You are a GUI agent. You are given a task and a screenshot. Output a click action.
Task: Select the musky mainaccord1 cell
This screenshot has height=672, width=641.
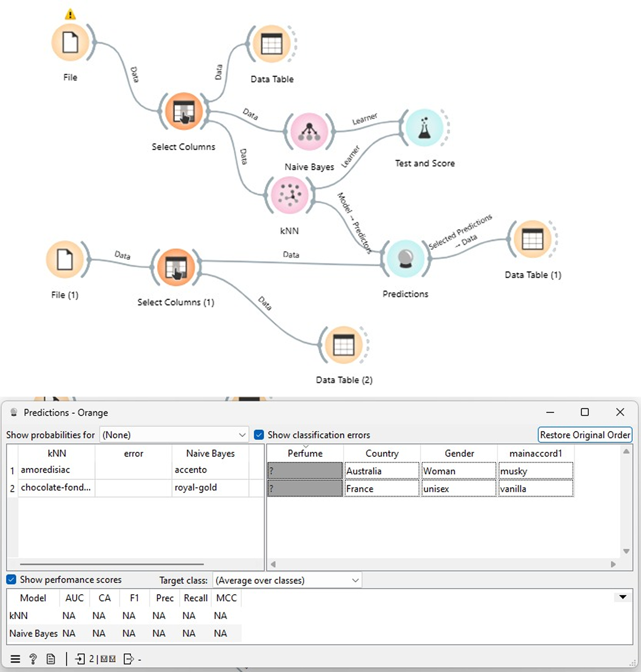pyautogui.click(x=536, y=471)
